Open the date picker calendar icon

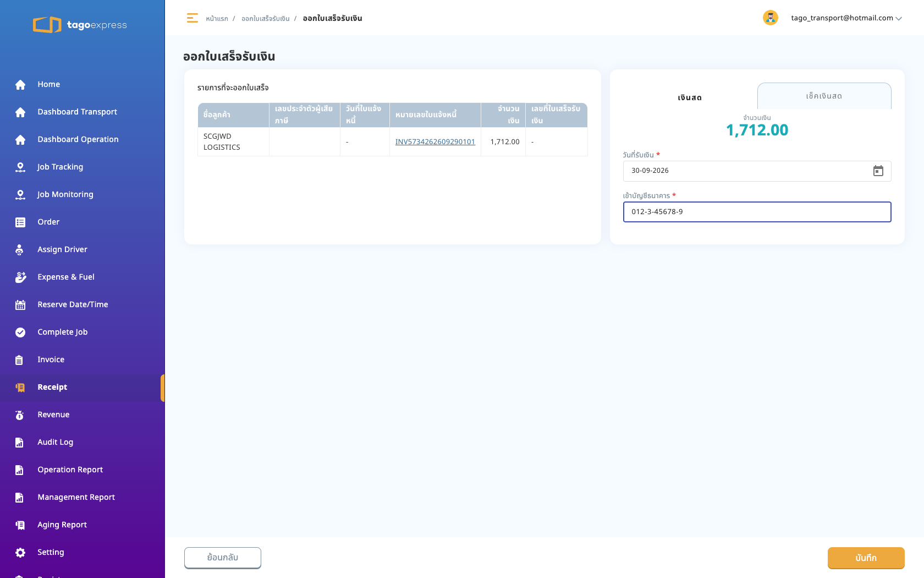(x=878, y=171)
